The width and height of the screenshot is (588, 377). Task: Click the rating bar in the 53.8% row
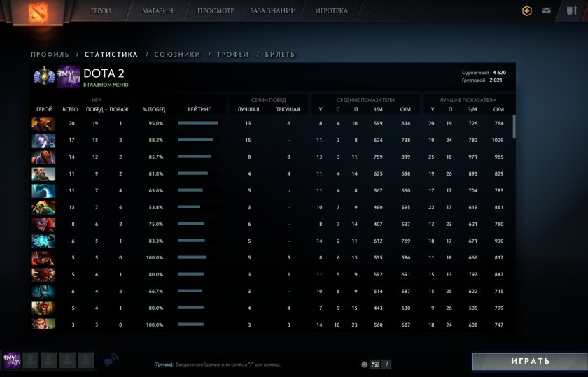point(189,207)
